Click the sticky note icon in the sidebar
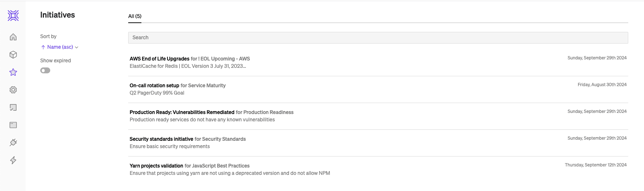644x191 pixels. tap(13, 107)
